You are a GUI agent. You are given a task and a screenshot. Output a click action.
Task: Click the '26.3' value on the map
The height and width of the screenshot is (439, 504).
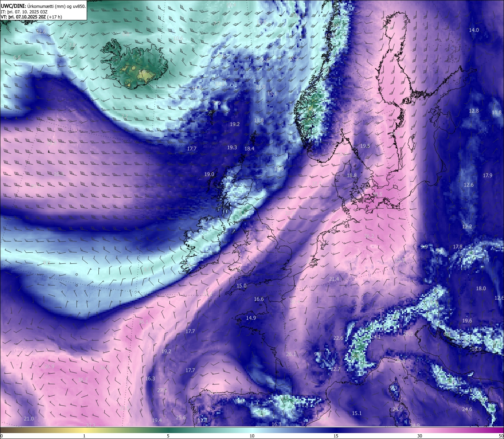(x=408, y=334)
